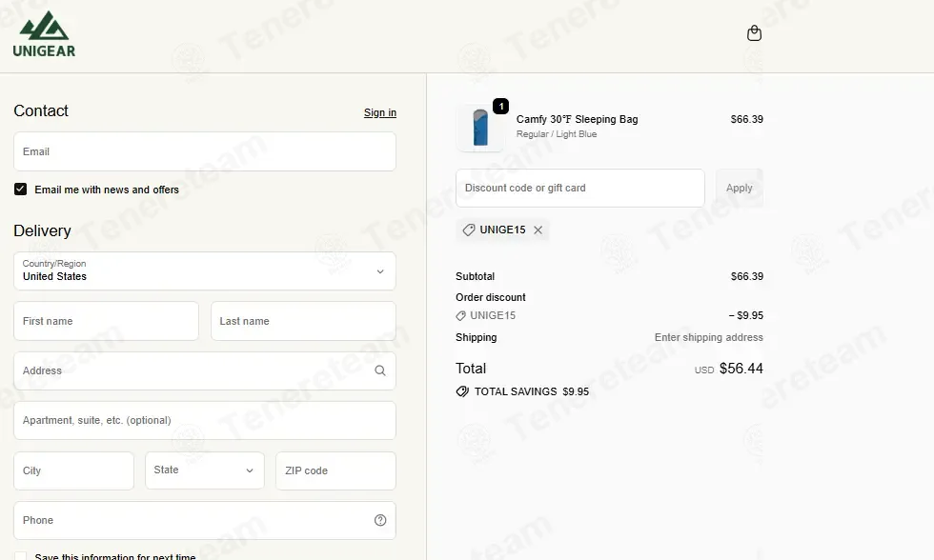The image size is (934, 560).
Task: Uncheck Email me with news and offers
Action: coord(20,190)
